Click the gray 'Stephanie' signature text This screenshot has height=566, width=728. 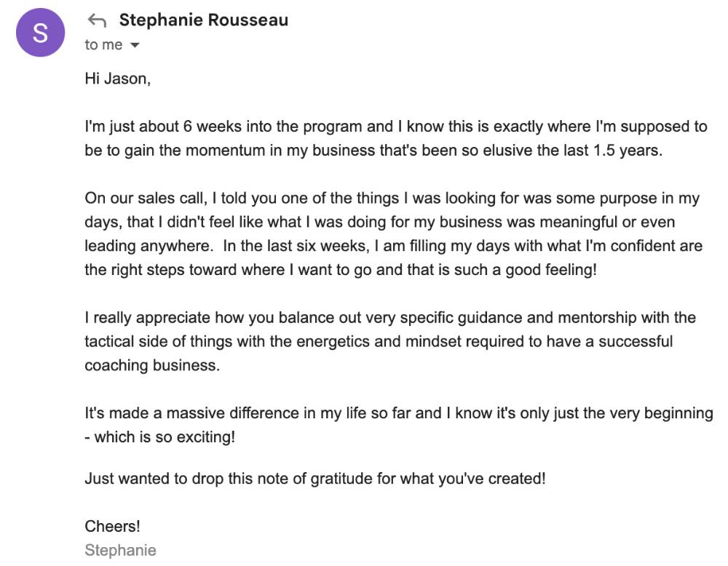tap(120, 550)
